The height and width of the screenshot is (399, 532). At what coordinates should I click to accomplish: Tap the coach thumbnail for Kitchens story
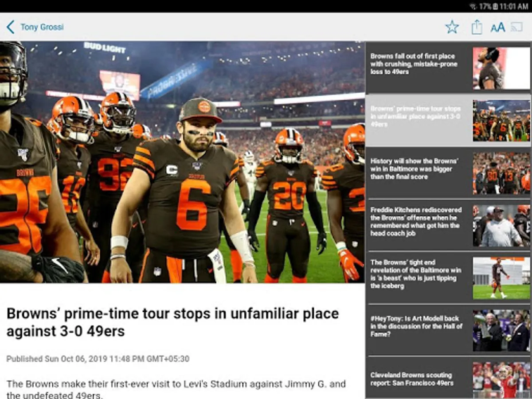(x=501, y=225)
